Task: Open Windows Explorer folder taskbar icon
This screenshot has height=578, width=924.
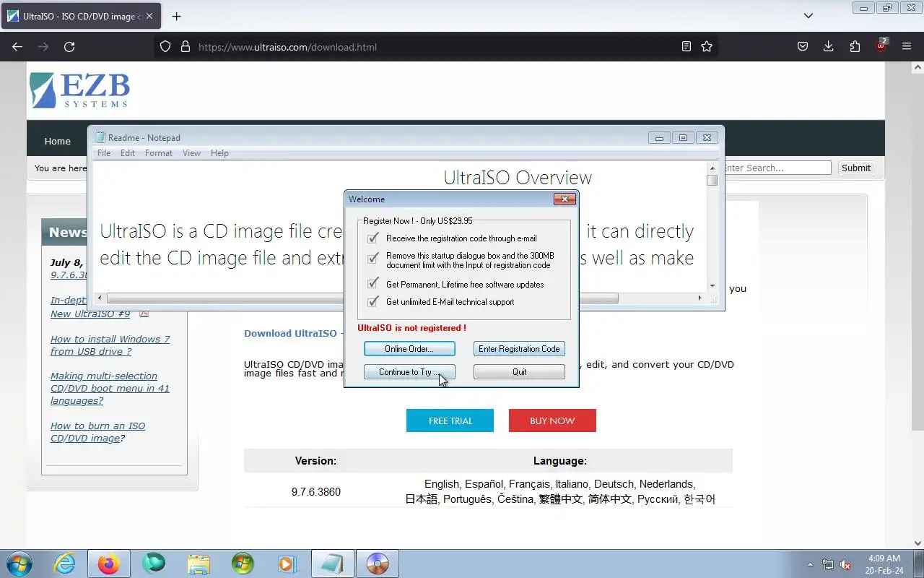Action: pos(198,564)
